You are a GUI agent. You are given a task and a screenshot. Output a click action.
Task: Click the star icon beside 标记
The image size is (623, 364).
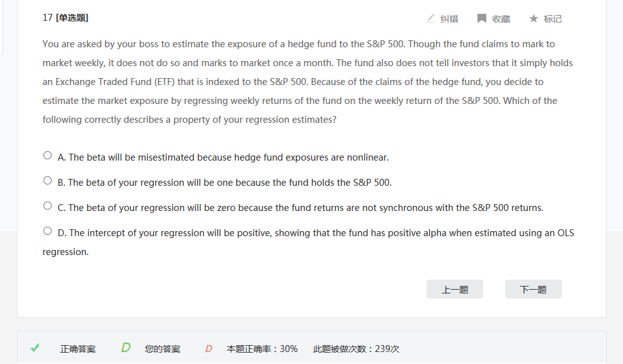tap(534, 18)
